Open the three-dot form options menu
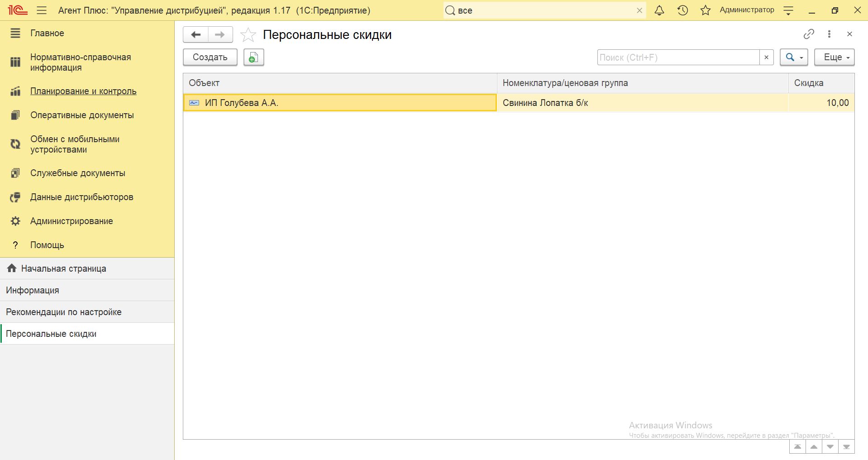 829,34
